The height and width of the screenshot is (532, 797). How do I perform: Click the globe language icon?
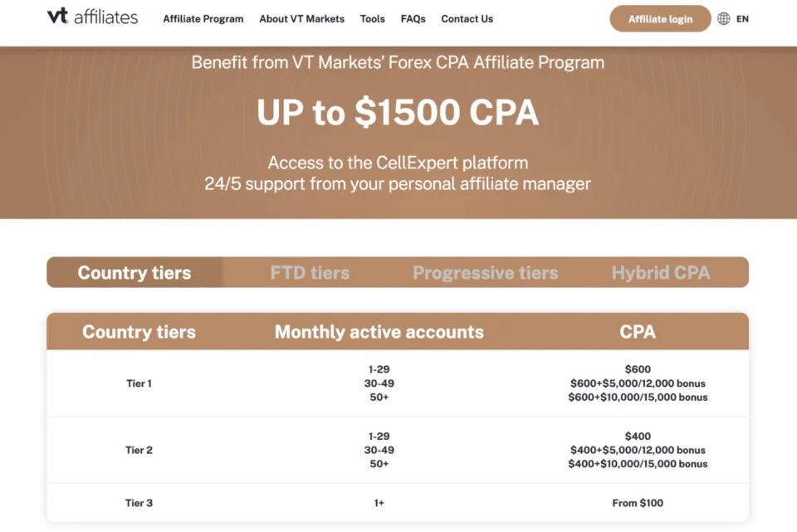tap(725, 17)
